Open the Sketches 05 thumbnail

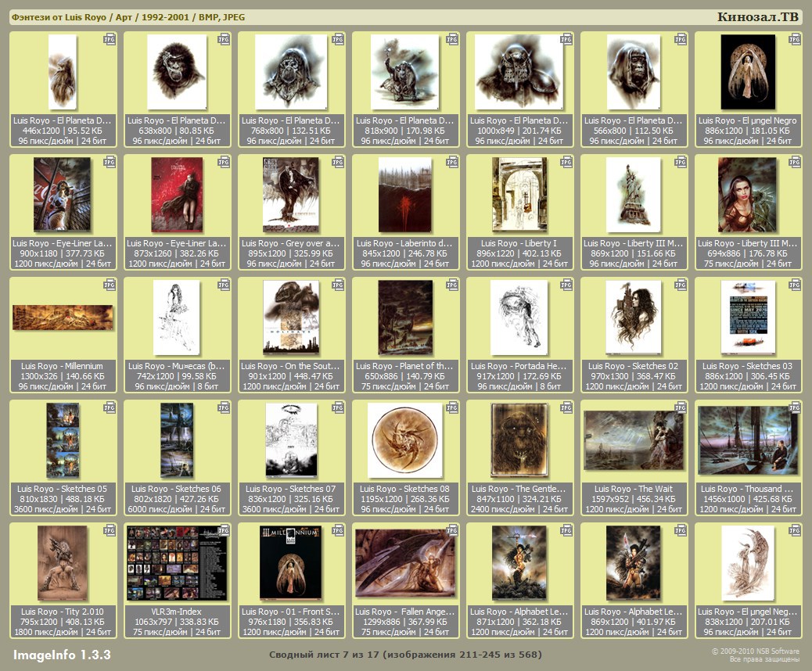[x=63, y=440]
